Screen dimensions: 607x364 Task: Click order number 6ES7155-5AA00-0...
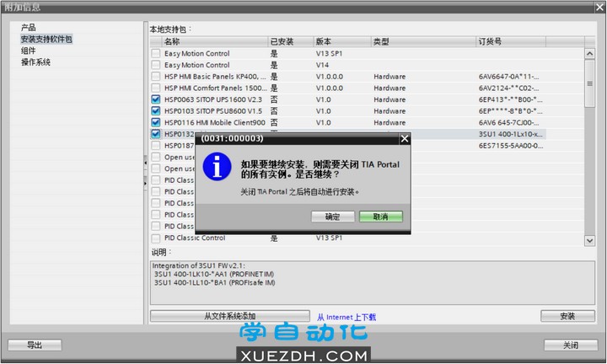pyautogui.click(x=511, y=146)
